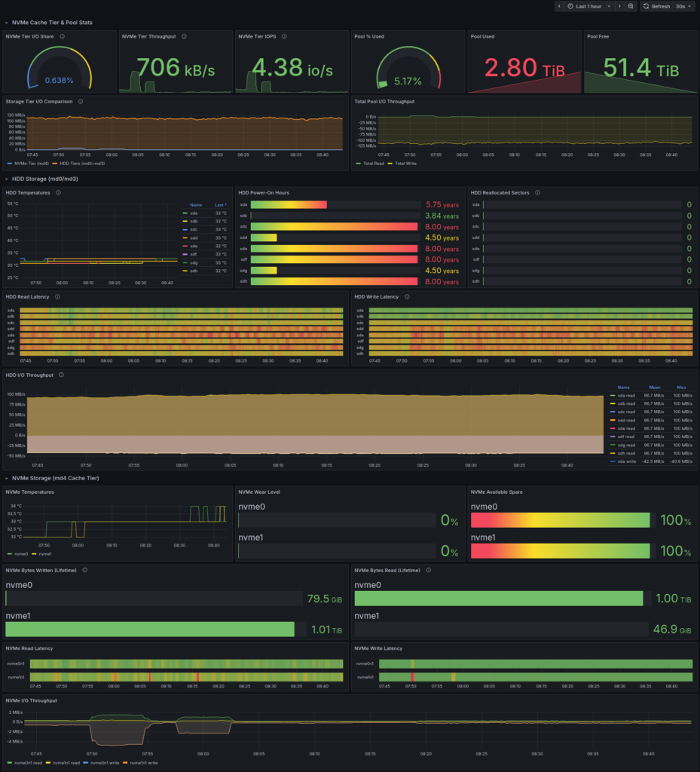Click info icon on NVMe Bytes Written panel
The image size is (700, 772).
[84, 570]
